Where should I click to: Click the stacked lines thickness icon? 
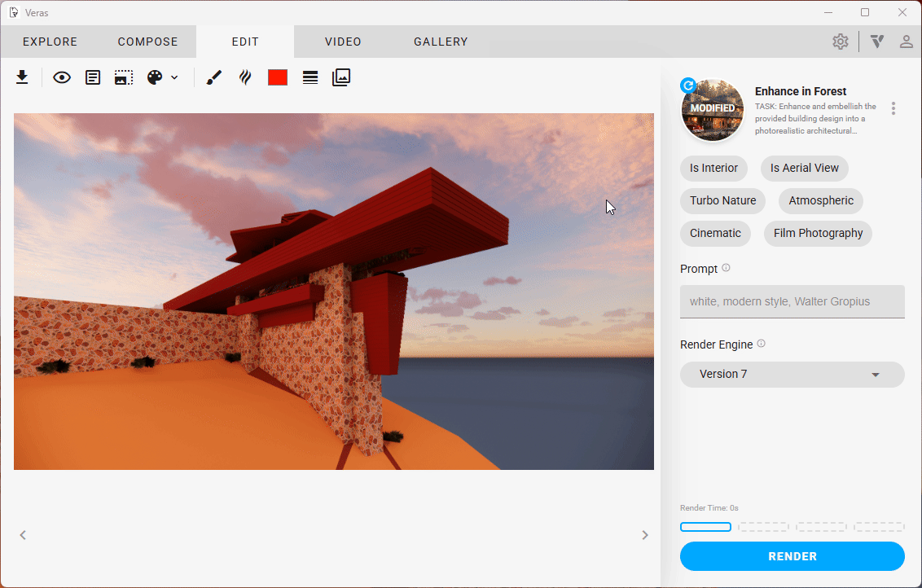tap(310, 77)
